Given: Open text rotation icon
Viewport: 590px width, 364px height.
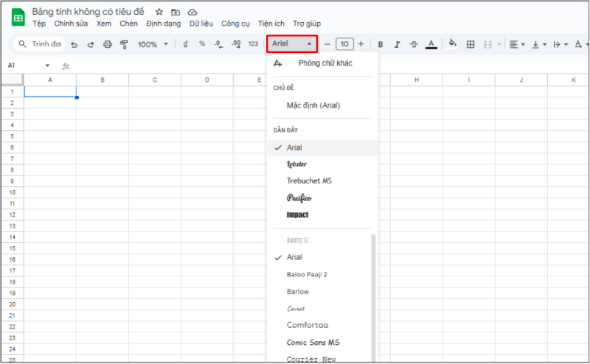Looking at the screenshot, I should 580,44.
